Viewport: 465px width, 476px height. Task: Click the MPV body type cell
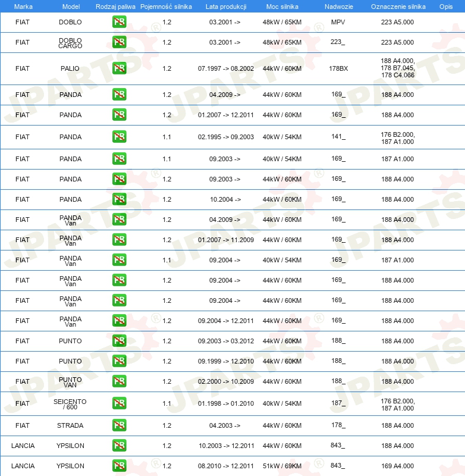338,22
